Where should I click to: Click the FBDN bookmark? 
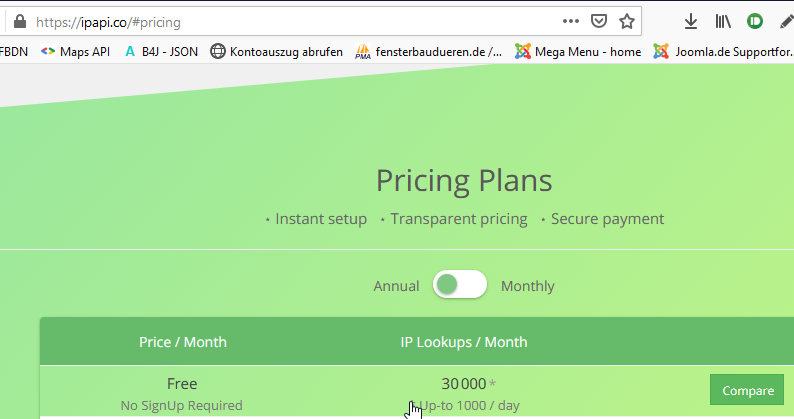(14, 51)
